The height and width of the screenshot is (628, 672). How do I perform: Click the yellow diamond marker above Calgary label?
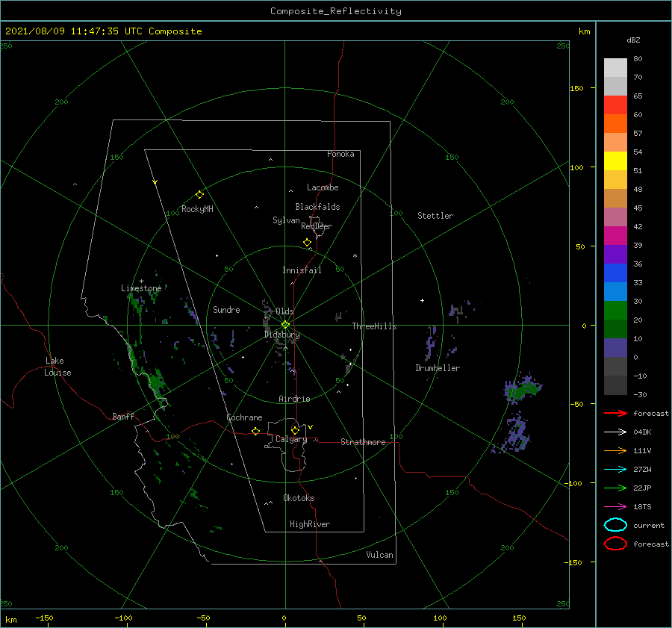pyautogui.click(x=295, y=430)
